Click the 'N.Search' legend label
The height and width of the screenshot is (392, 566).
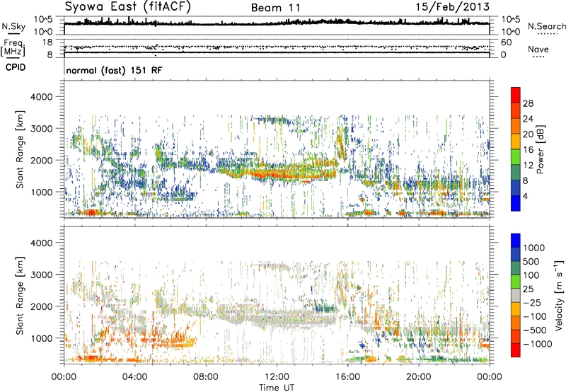547,26
